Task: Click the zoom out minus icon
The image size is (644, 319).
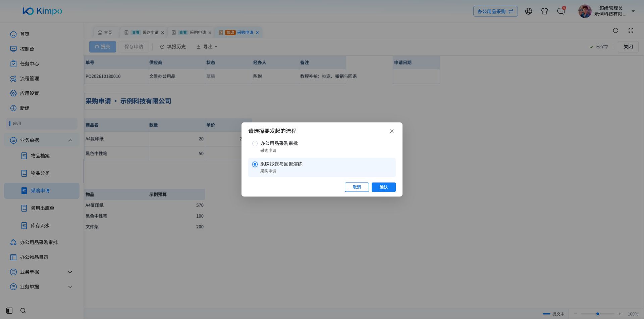Action: 575,314
